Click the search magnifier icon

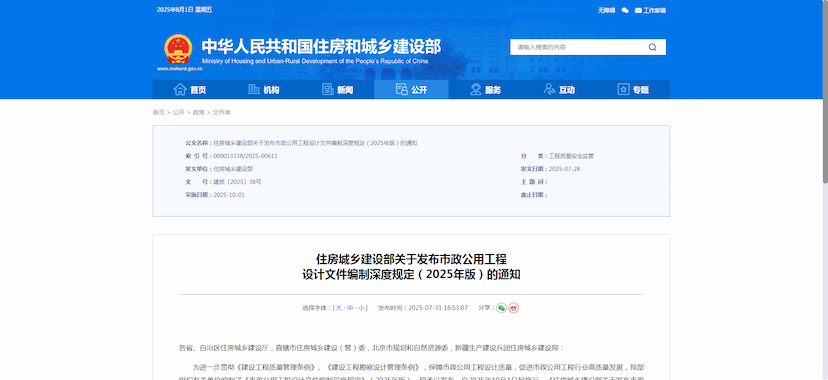[653, 47]
